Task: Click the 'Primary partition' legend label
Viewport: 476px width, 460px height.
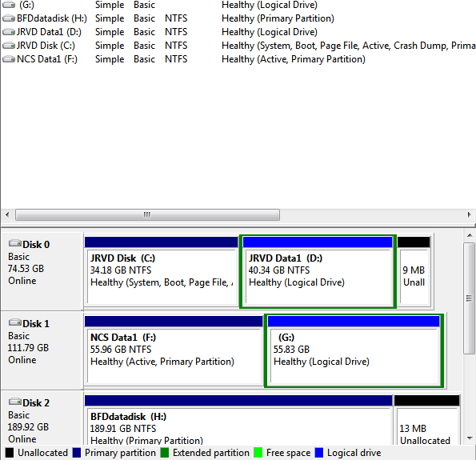Action: tap(120, 453)
